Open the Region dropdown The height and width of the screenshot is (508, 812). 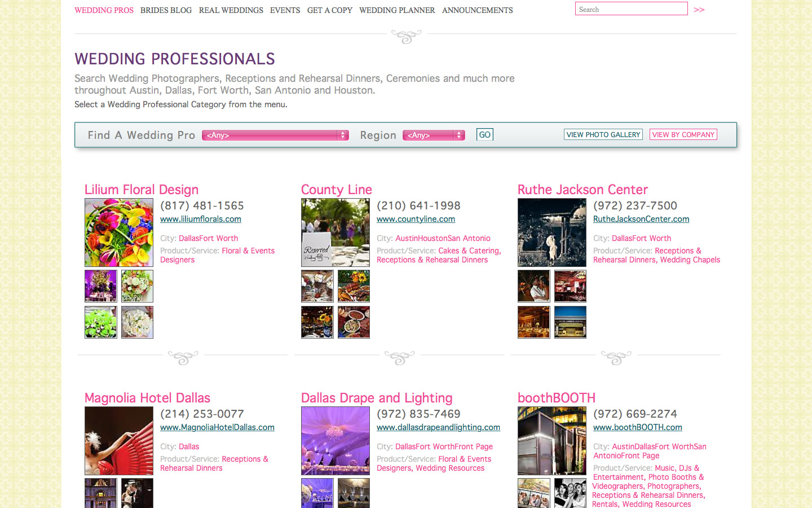tap(434, 135)
